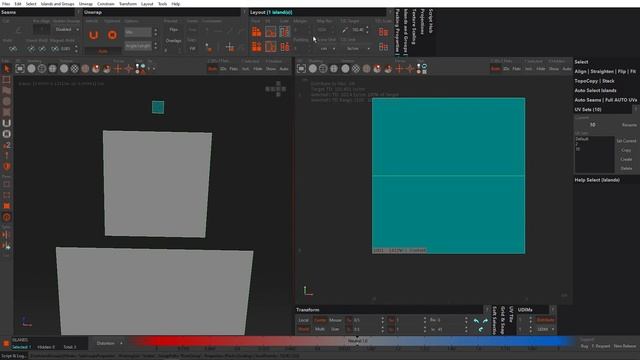
Task: Toggle Flips prevention in Unwrap panel
Action: (173, 30)
